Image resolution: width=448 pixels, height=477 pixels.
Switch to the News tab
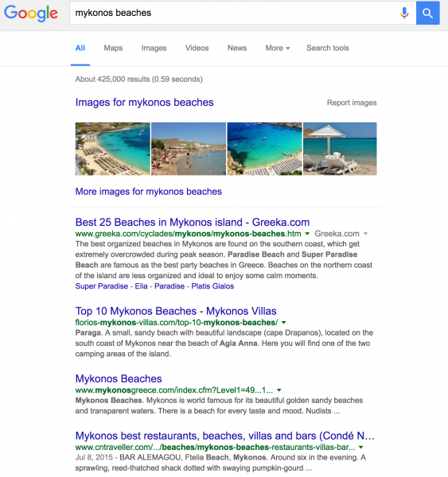click(x=237, y=48)
